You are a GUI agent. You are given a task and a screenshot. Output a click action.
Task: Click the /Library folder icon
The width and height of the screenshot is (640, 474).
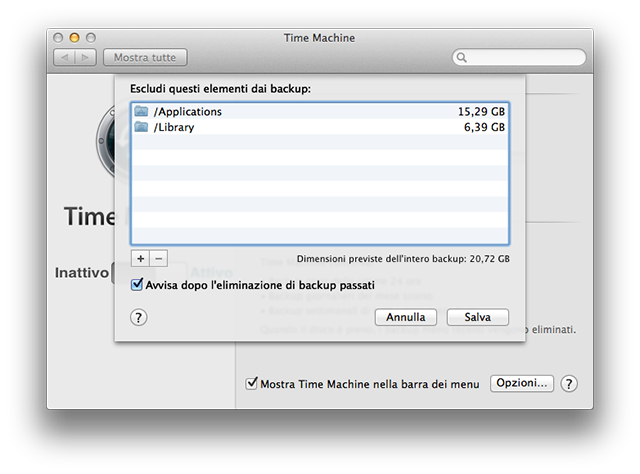pyautogui.click(x=141, y=127)
